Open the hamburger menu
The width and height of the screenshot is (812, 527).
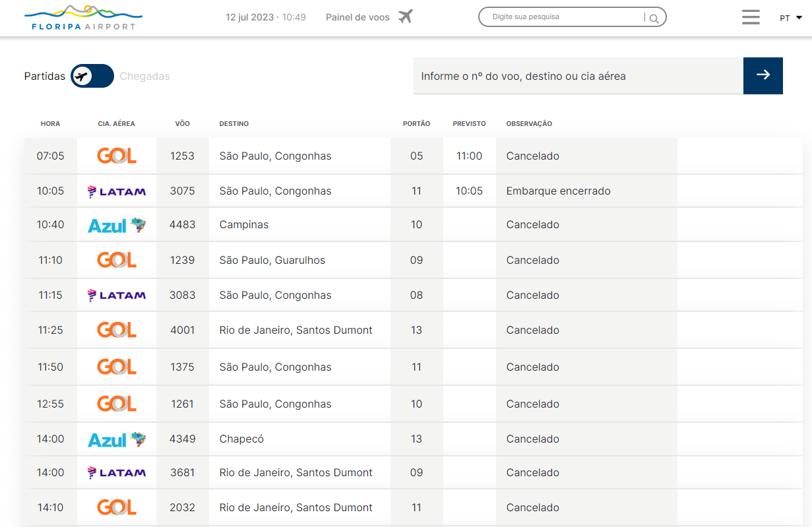pyautogui.click(x=751, y=17)
